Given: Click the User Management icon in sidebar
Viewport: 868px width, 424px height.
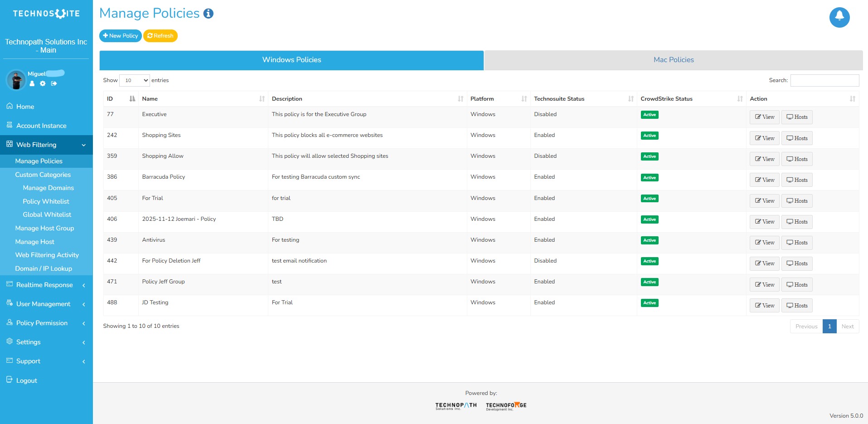Looking at the screenshot, I should [10, 303].
